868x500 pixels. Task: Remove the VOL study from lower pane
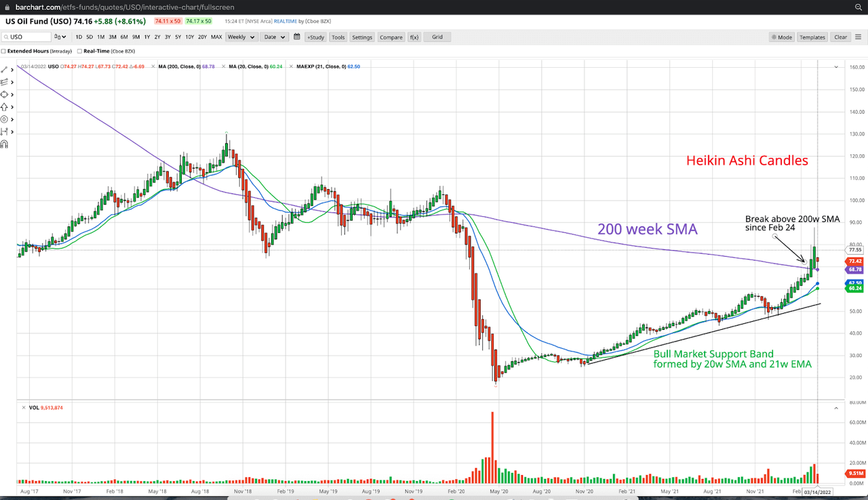(24, 408)
